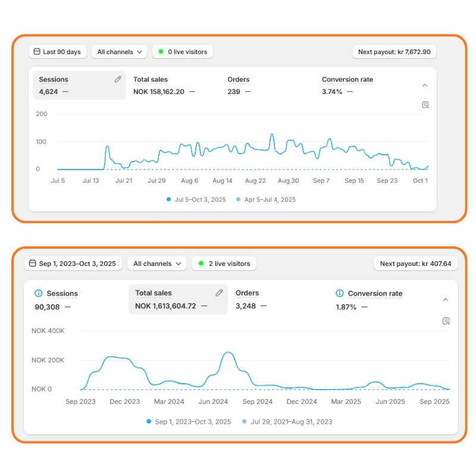Click the 2 live visitors button
The height and width of the screenshot is (476, 476).
tap(224, 264)
